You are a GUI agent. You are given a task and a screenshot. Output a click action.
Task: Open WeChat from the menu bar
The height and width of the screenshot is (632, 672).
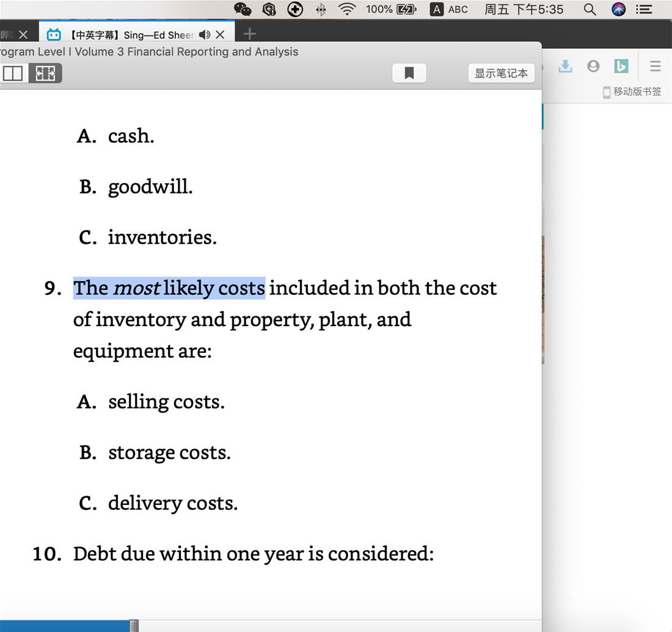pos(243,9)
